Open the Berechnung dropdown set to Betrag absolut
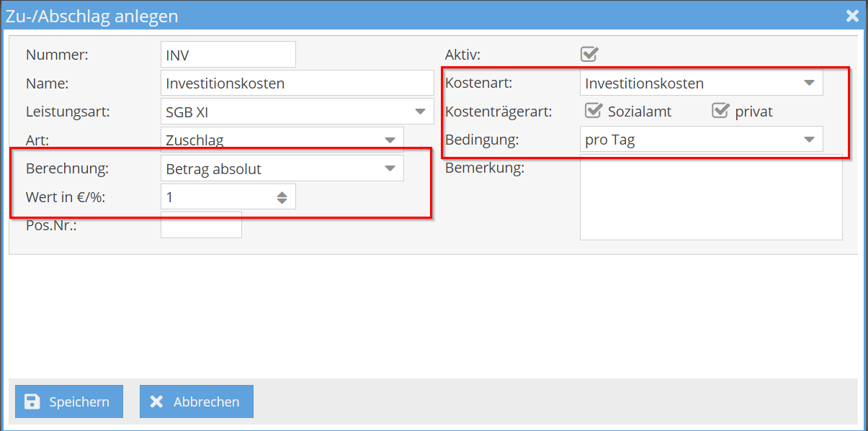This screenshot has height=431, width=868. point(392,167)
